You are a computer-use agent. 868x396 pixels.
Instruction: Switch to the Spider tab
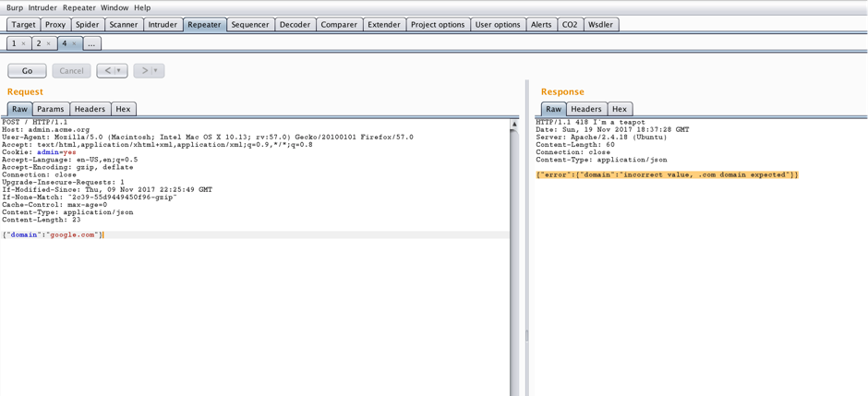pos(88,24)
